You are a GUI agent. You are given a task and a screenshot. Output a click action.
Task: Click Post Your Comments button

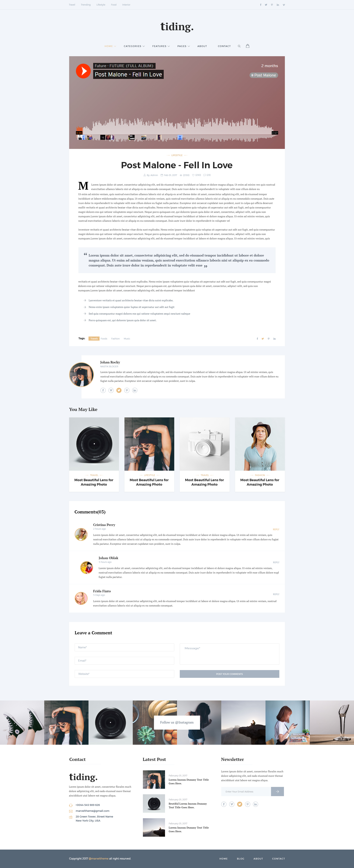[229, 674]
